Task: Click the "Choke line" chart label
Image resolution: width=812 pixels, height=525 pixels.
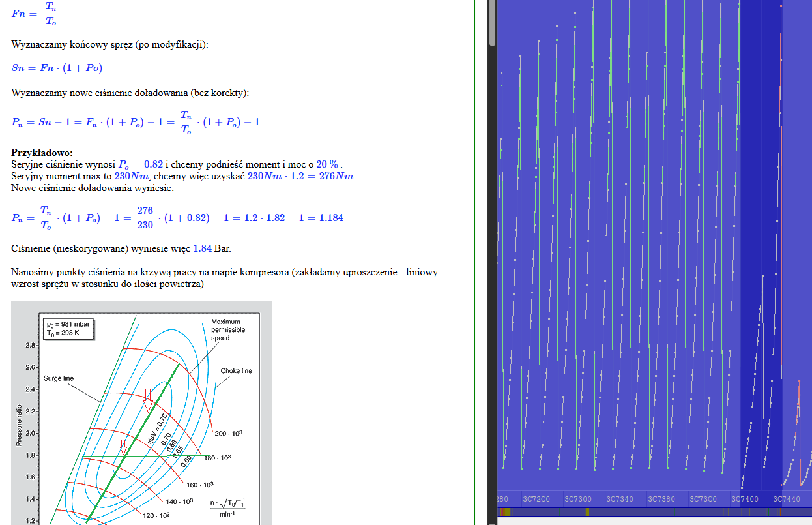Action: click(x=236, y=371)
